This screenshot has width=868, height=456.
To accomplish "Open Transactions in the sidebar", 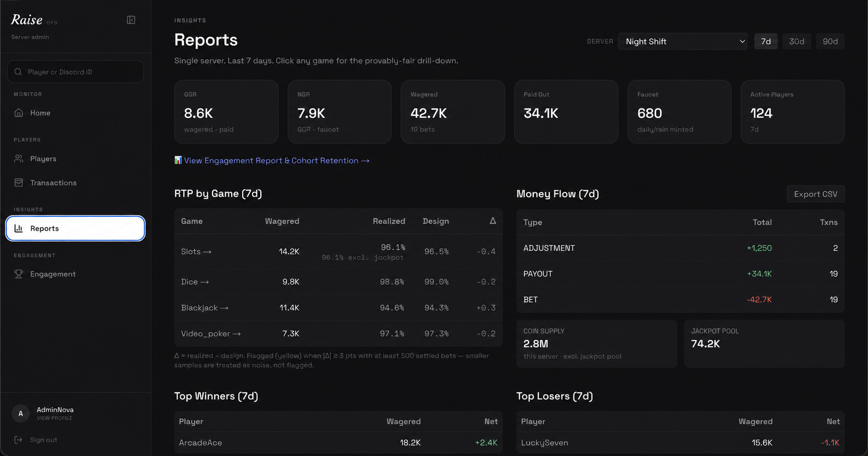I will (x=75, y=183).
